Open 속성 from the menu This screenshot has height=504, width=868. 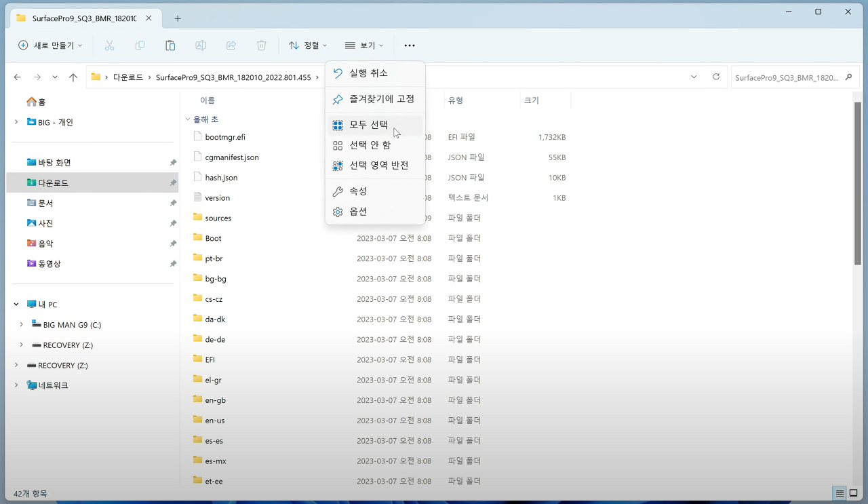point(375,191)
